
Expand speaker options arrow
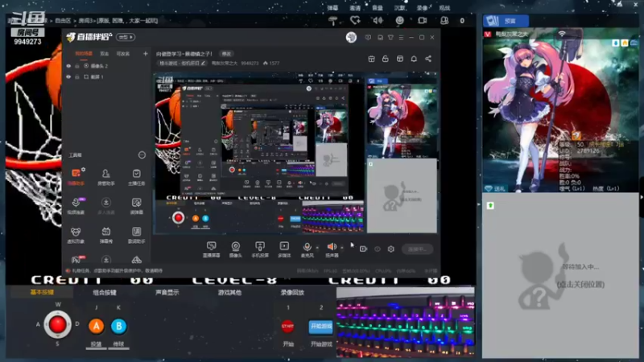[341, 248]
